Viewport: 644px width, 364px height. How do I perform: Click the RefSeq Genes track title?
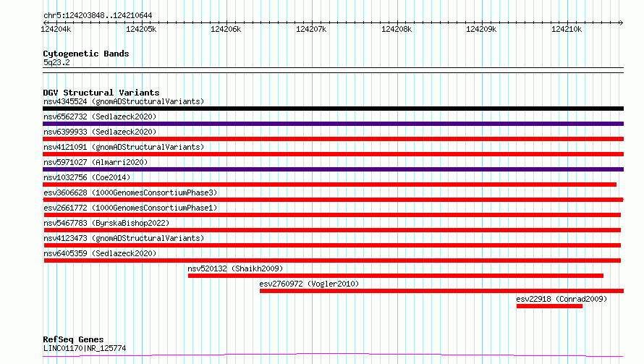point(73,340)
